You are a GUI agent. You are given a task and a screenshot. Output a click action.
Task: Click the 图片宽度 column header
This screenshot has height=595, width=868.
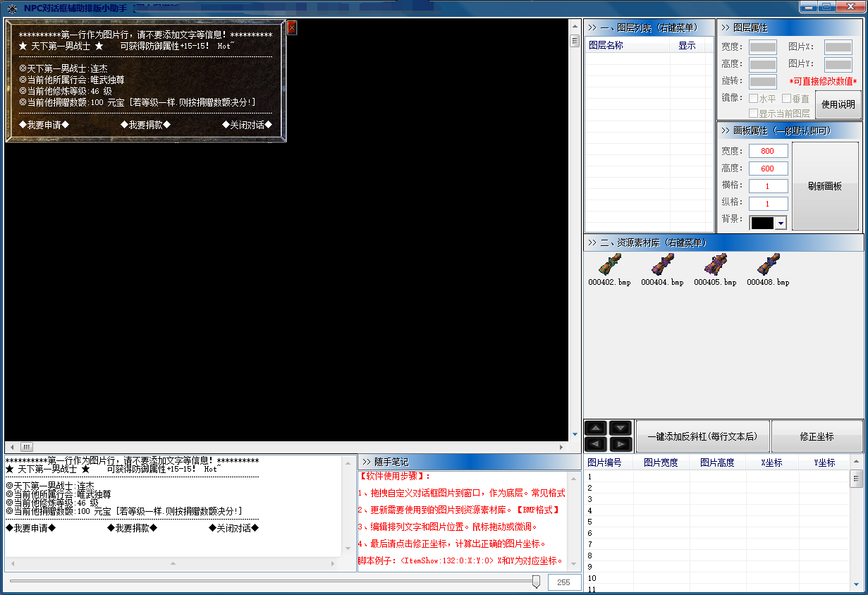click(x=661, y=462)
